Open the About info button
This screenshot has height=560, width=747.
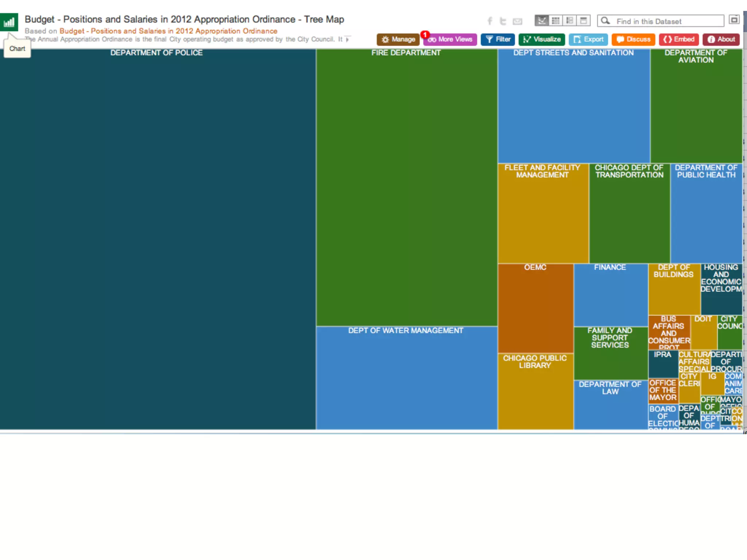(721, 39)
